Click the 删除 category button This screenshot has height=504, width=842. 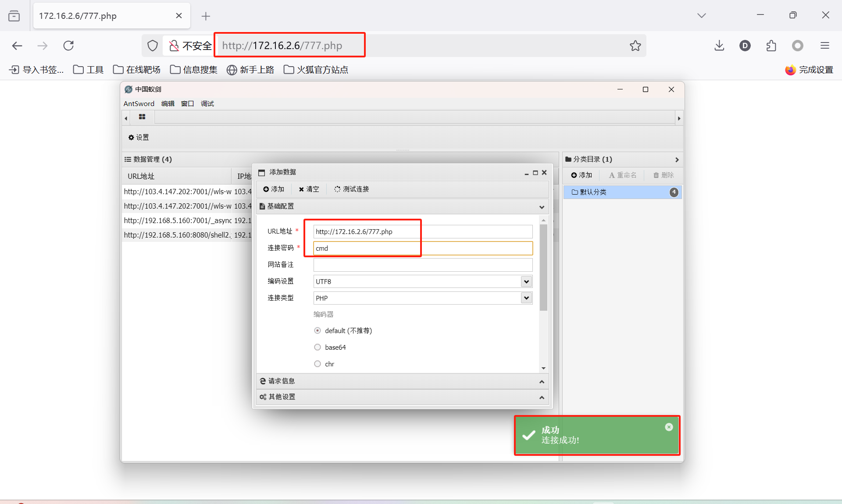click(x=663, y=175)
